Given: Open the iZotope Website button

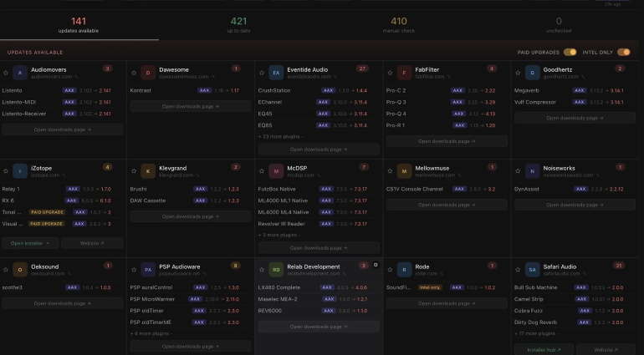Looking at the screenshot, I should 92,243.
